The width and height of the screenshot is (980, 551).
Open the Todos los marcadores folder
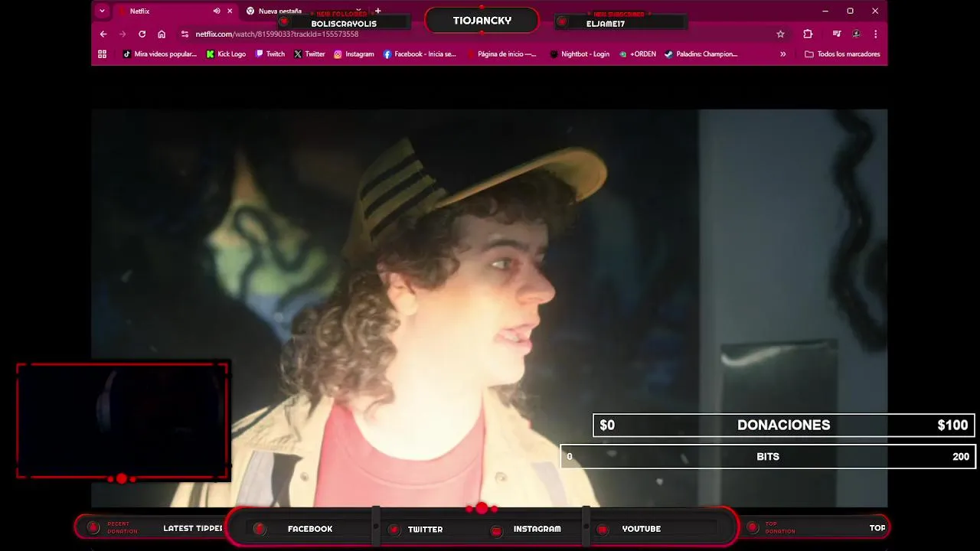click(x=842, y=54)
